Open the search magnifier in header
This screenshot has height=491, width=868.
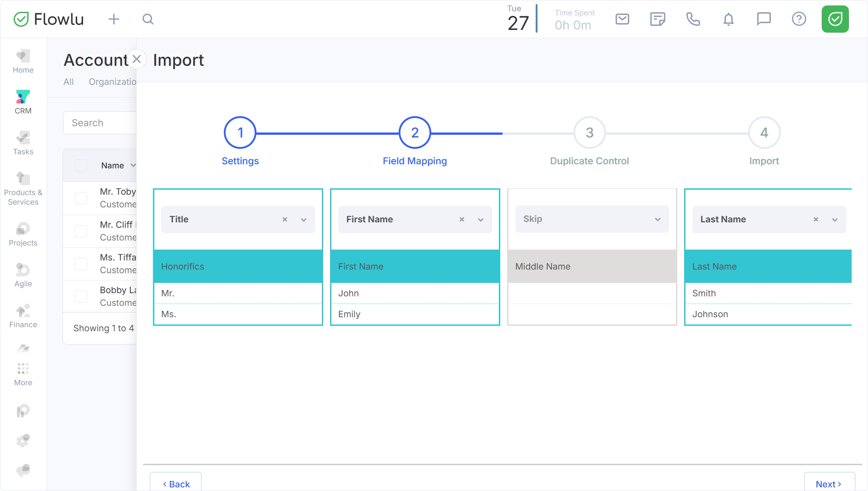point(148,19)
